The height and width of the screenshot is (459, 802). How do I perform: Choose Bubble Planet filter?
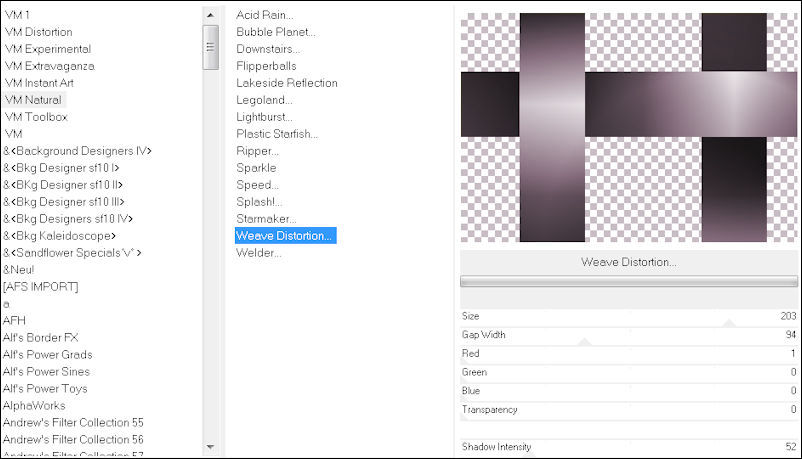(276, 32)
